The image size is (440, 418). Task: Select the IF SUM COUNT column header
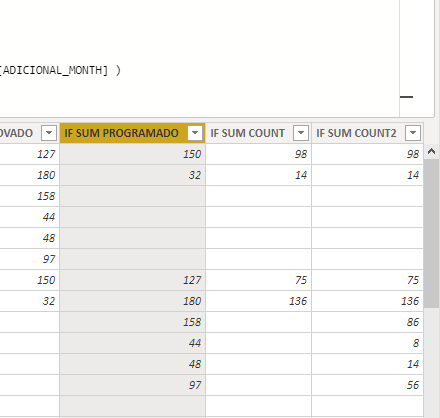259,133
